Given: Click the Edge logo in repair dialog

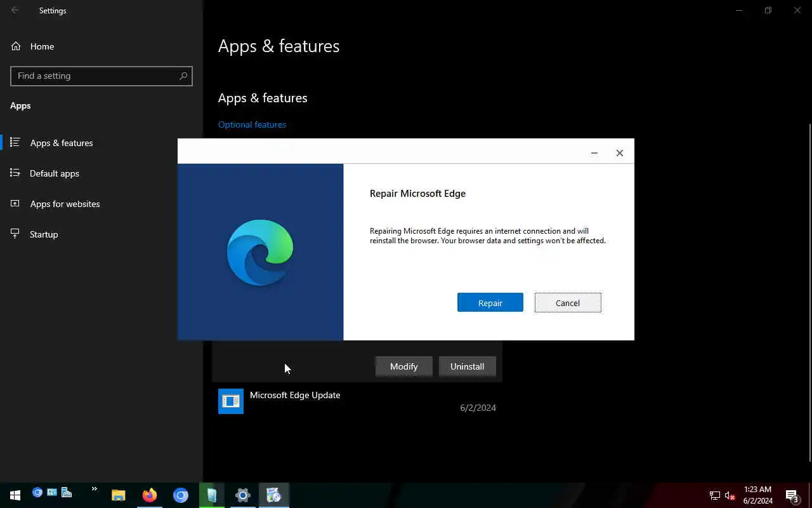Looking at the screenshot, I should [x=260, y=252].
